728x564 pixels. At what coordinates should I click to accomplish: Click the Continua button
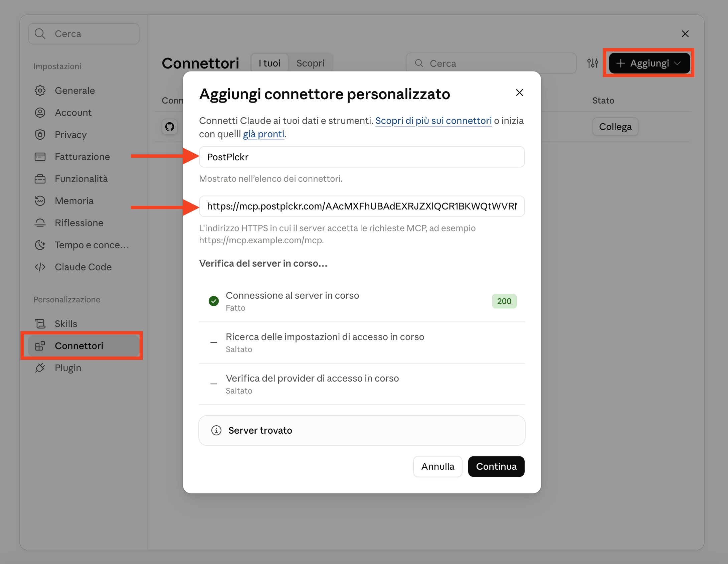point(496,466)
